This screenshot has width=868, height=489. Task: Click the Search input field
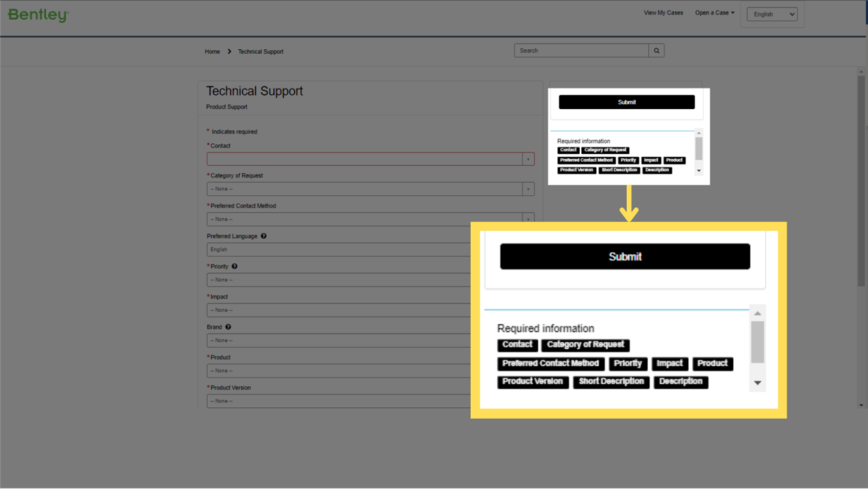(x=582, y=50)
